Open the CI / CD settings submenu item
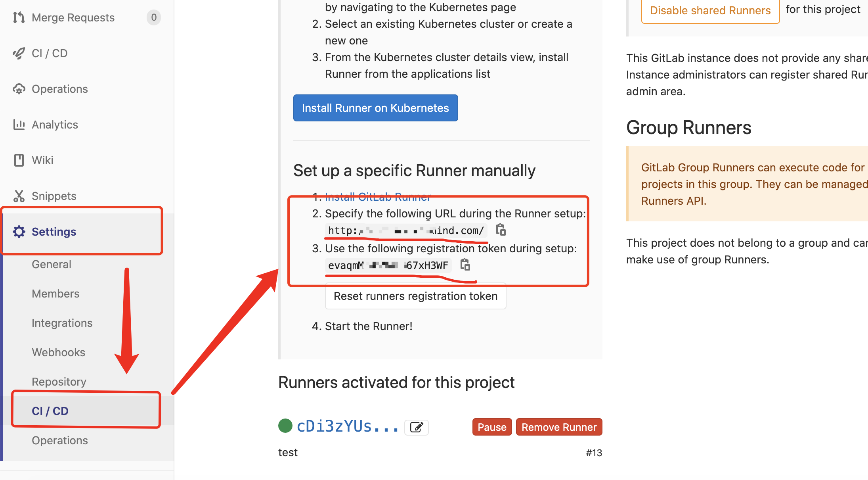Screen dimensions: 868x480 (50, 411)
